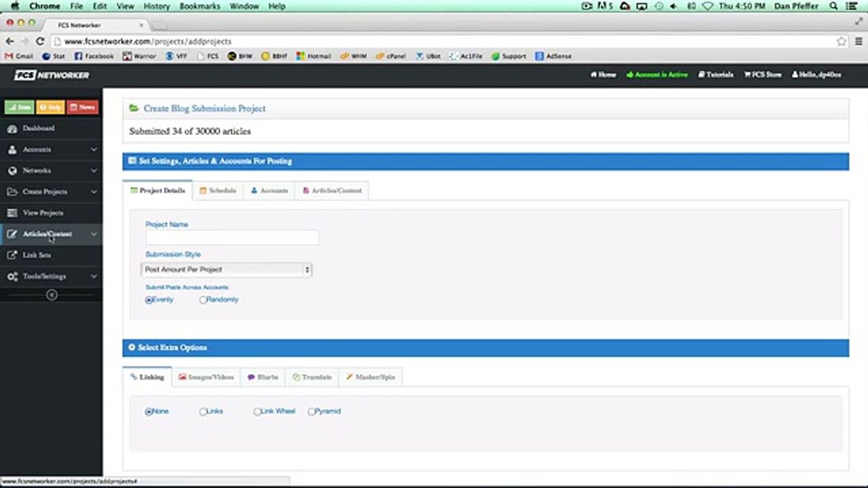Open the cPanel bookmark

(391, 56)
